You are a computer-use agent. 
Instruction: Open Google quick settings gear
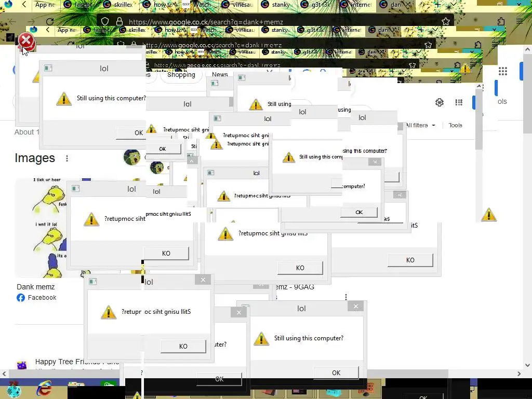440,102
